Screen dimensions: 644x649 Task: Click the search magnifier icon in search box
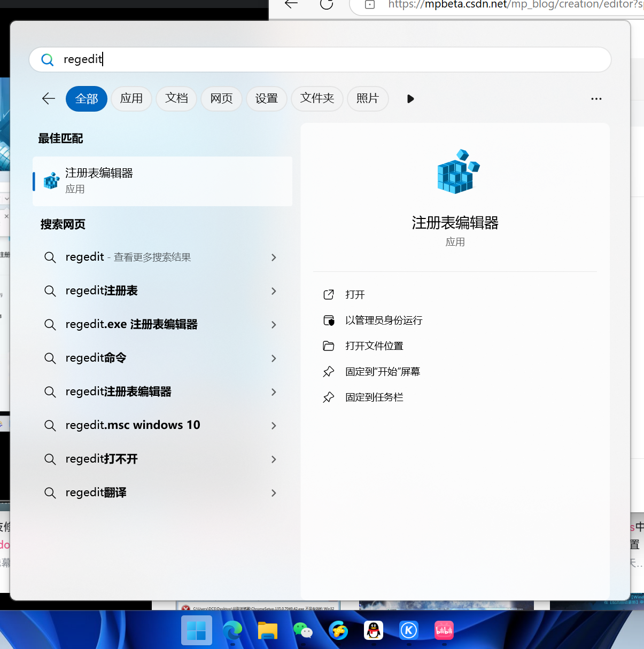48,60
